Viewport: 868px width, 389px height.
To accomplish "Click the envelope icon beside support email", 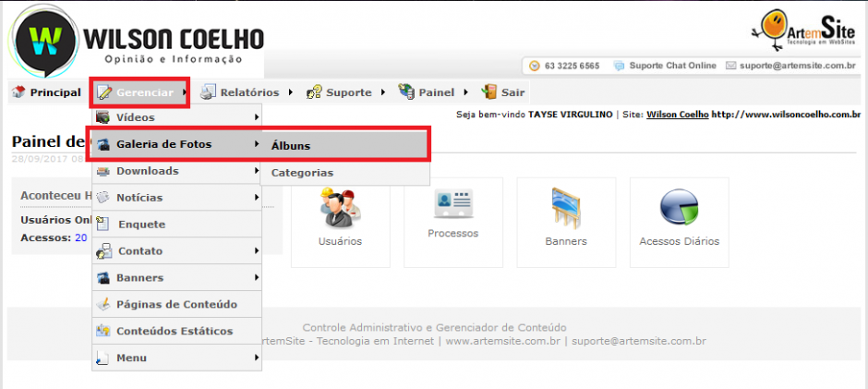I will (730, 66).
